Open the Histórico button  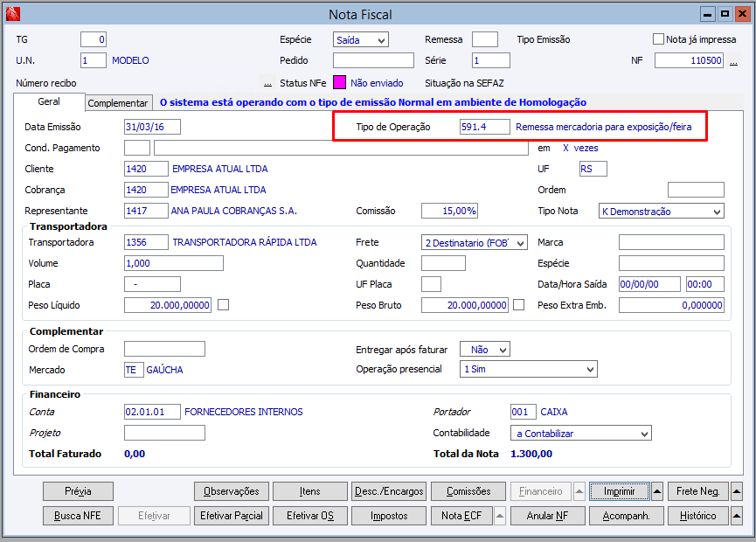coord(698,516)
